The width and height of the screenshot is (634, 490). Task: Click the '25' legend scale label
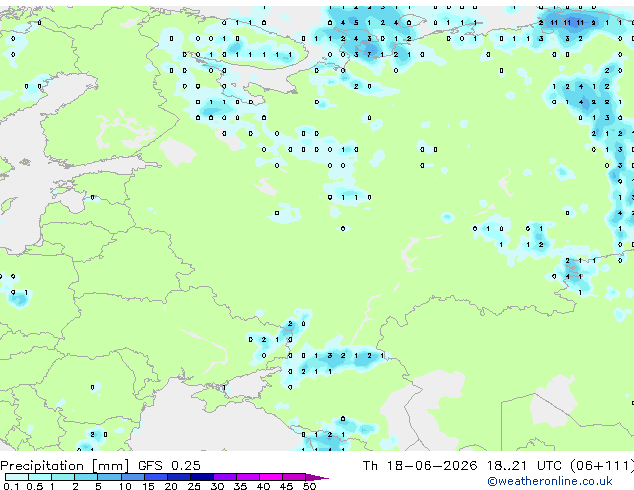coord(194,486)
